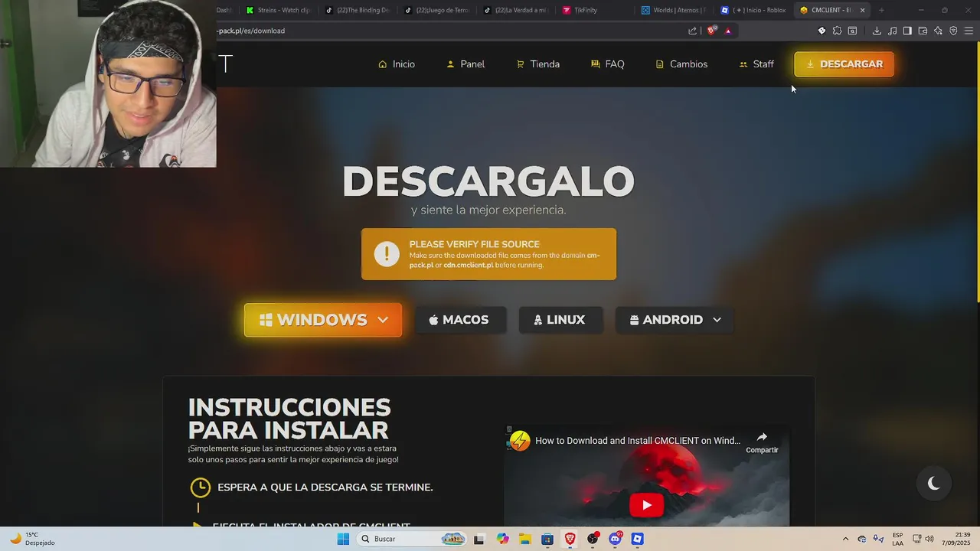Switch to Inicio - Roblox browser tab
The height and width of the screenshot is (551, 980).
[x=754, y=10]
